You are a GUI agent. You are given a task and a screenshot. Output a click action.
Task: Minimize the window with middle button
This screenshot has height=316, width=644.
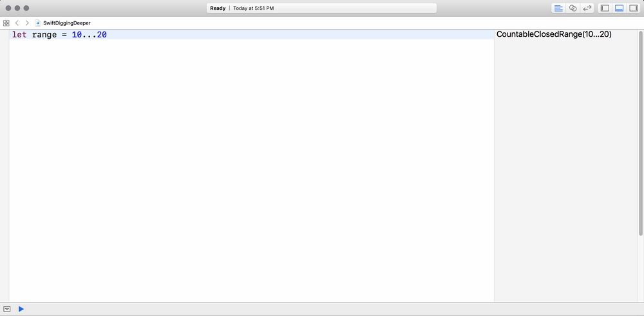tap(17, 8)
